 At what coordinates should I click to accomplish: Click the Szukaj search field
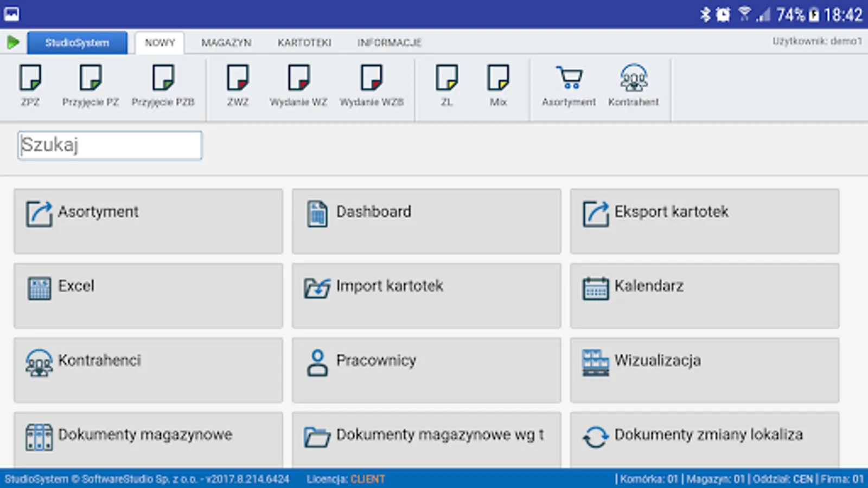(110, 145)
